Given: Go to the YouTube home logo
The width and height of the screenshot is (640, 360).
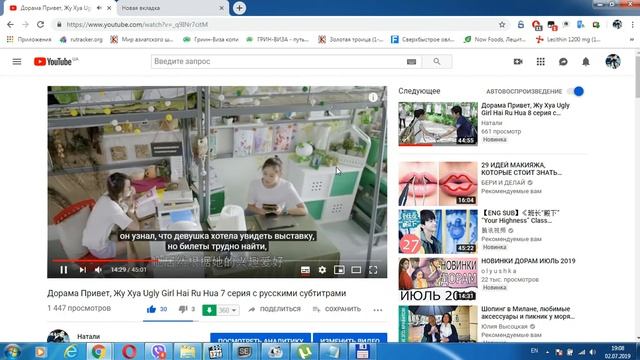Looking at the screenshot, I should pyautogui.click(x=53, y=62).
